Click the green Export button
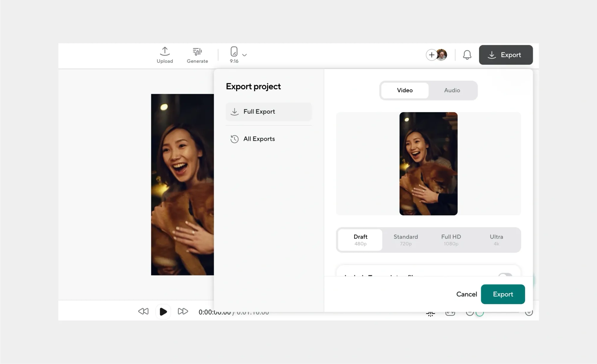 point(503,294)
